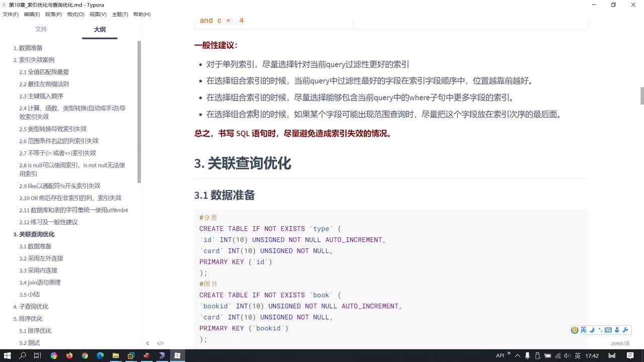Image resolution: width=644 pixels, height=362 pixels.
Task: Jump to 2.12 练习及一般性建议
Action: click(48, 222)
